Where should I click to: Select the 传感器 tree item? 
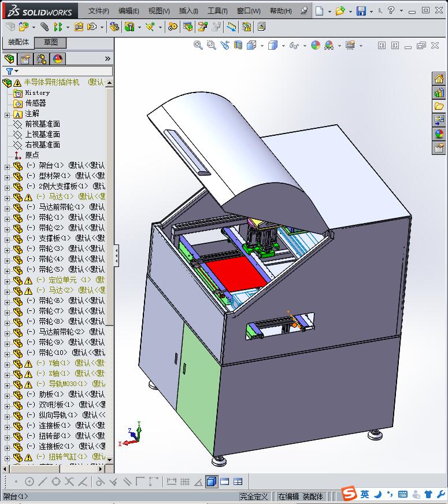(x=35, y=103)
